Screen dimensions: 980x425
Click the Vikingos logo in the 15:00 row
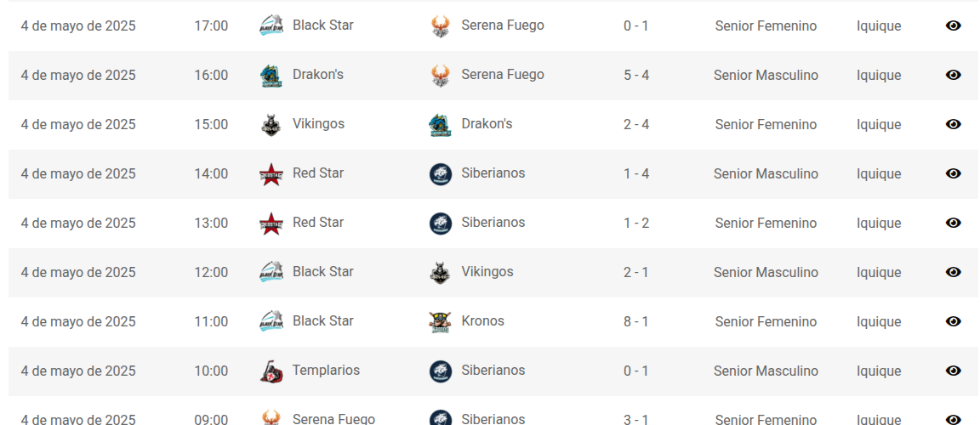[x=271, y=125]
